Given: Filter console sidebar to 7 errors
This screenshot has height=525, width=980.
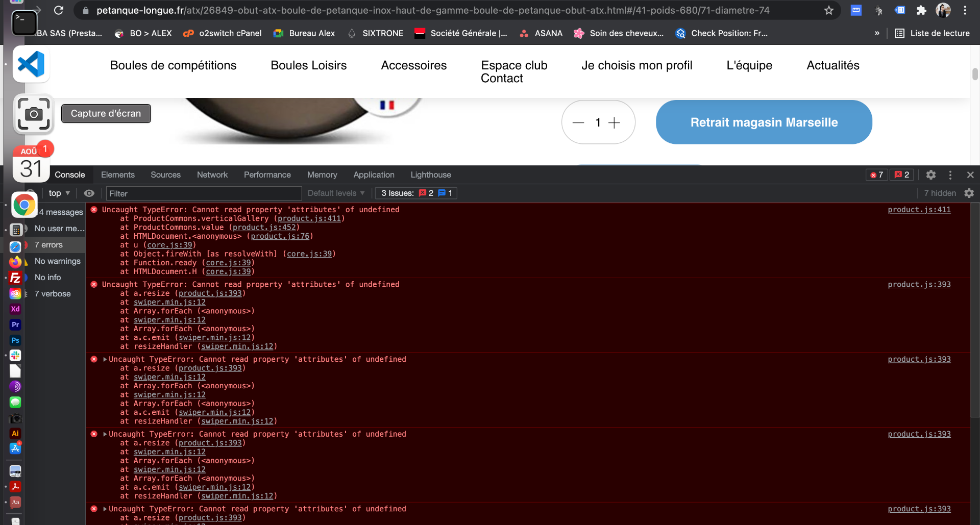Looking at the screenshot, I should click(x=48, y=245).
